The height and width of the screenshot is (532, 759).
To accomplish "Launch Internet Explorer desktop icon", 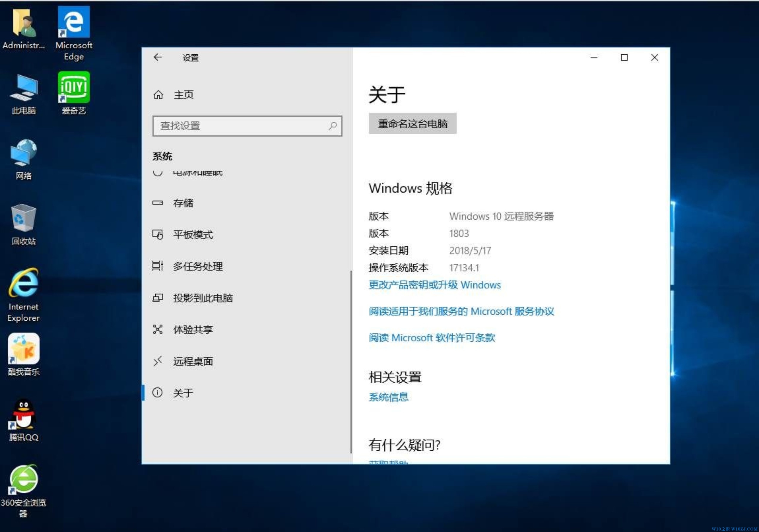I will coord(23,295).
